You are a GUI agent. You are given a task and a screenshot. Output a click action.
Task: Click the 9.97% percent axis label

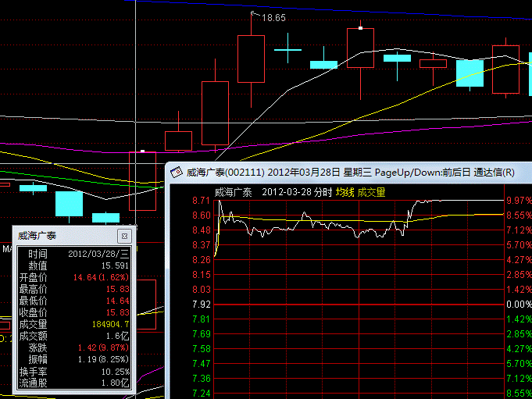click(519, 201)
